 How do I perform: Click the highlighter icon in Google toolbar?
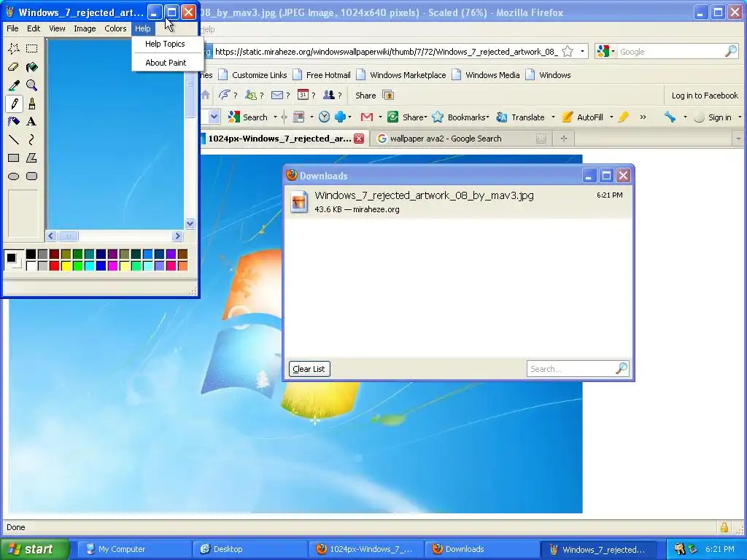(624, 117)
